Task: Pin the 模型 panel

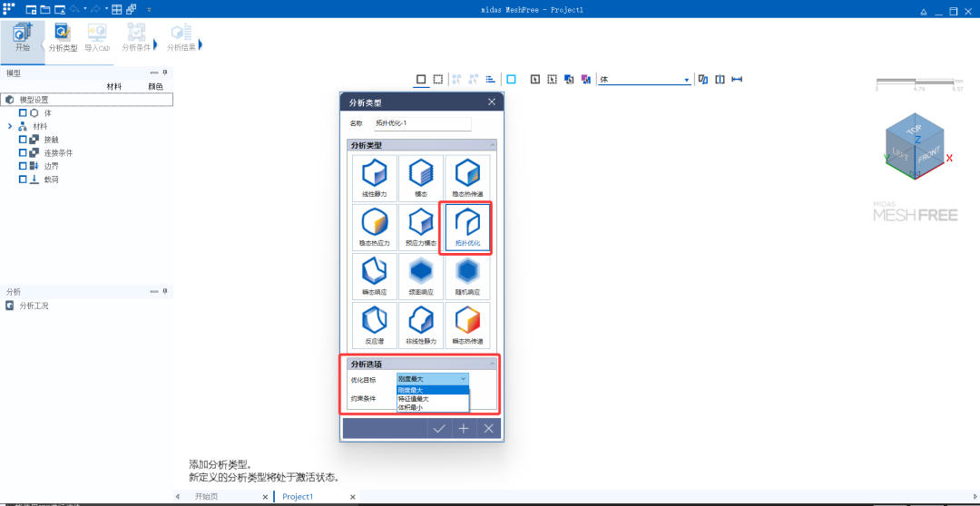Action: (166, 73)
